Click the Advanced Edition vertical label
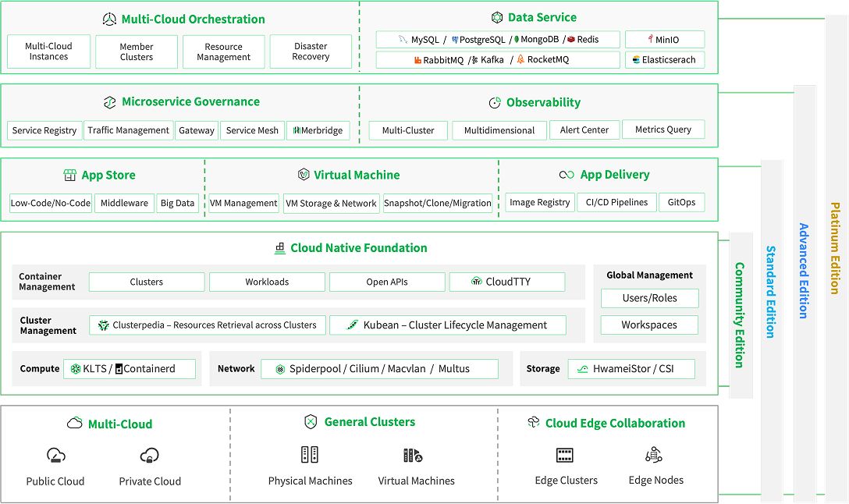The width and height of the screenshot is (849, 504). coord(804,271)
